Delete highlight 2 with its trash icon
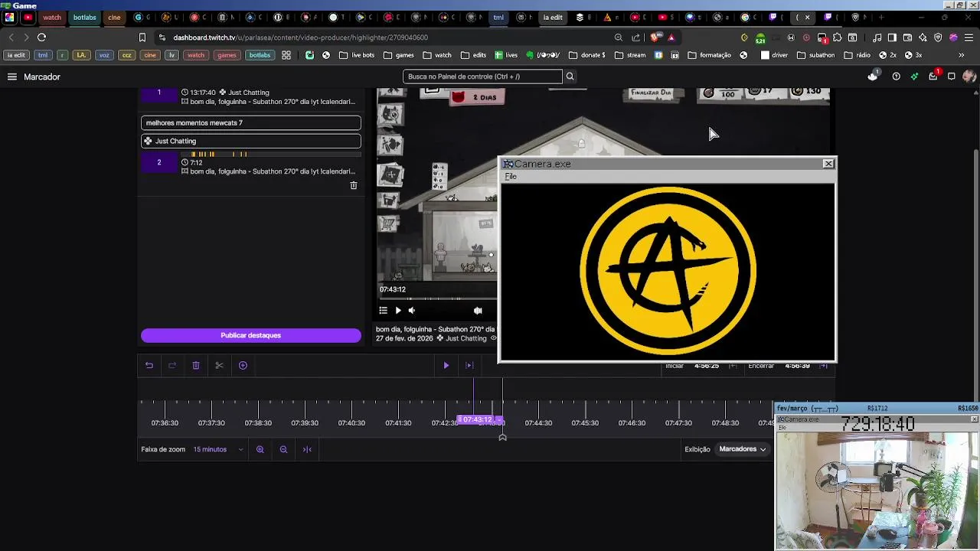Viewport: 980px width, 551px height. coord(353,185)
